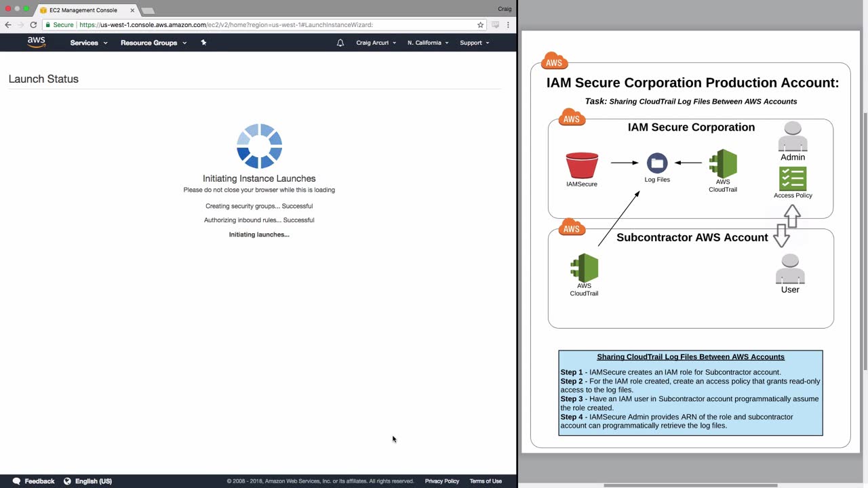Open the Privacy Policy link
The height and width of the screenshot is (488, 868).
point(442,481)
